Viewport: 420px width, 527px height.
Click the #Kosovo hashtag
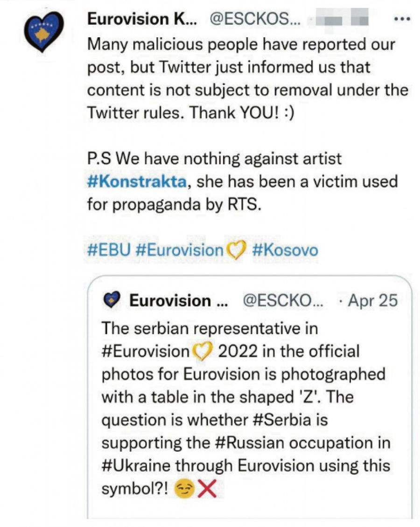pos(285,250)
